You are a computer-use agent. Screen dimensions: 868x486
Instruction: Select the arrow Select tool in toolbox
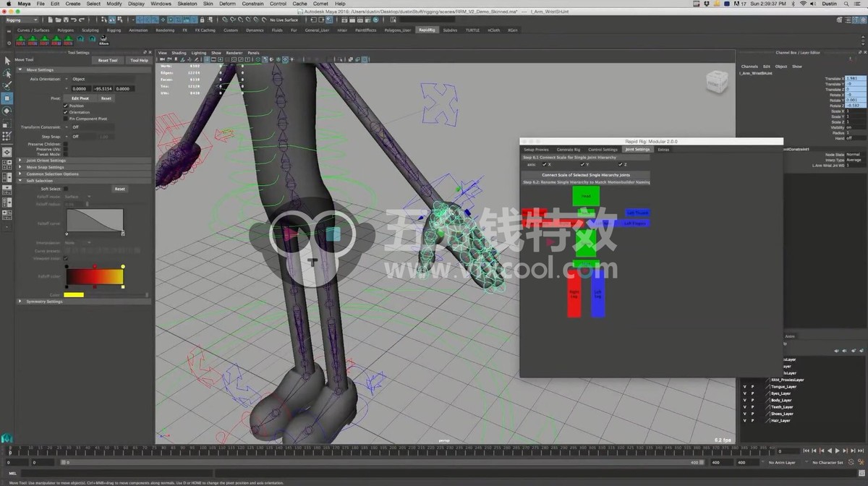tap(7, 61)
